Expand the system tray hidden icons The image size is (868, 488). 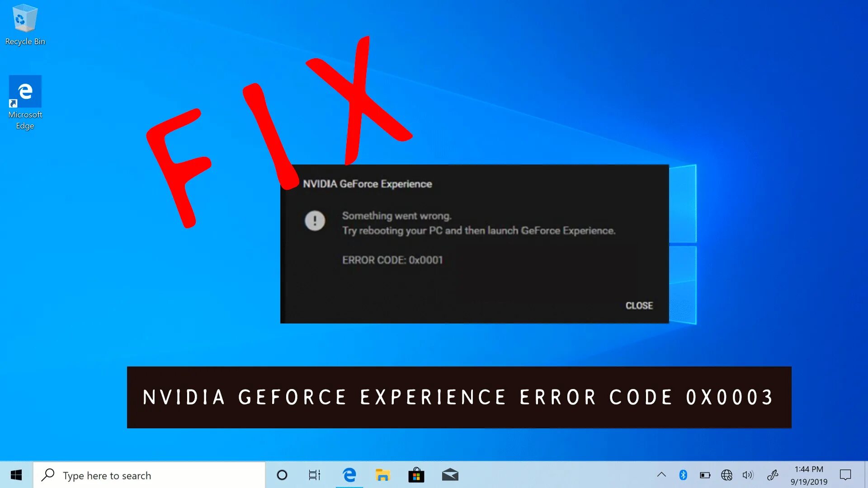click(661, 475)
